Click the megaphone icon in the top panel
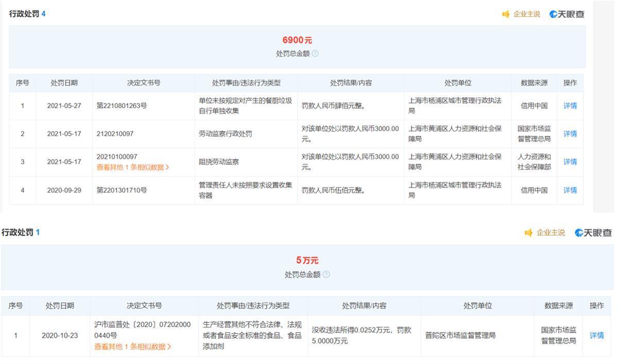Screen dimensions: 618x364 pyautogui.click(x=506, y=14)
